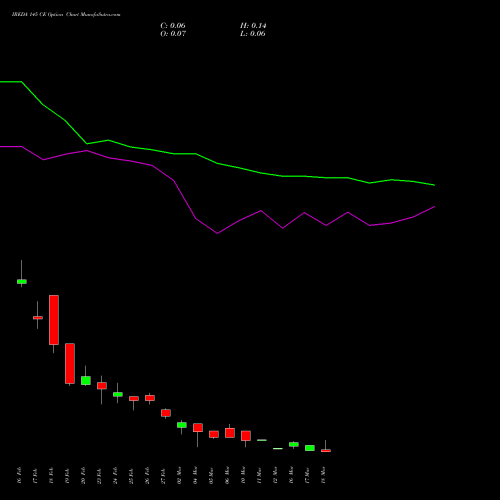Viewport: 500px width, 500px height.
Task: Select the red candlestick above 23 Feb
Action: [x=102, y=386]
